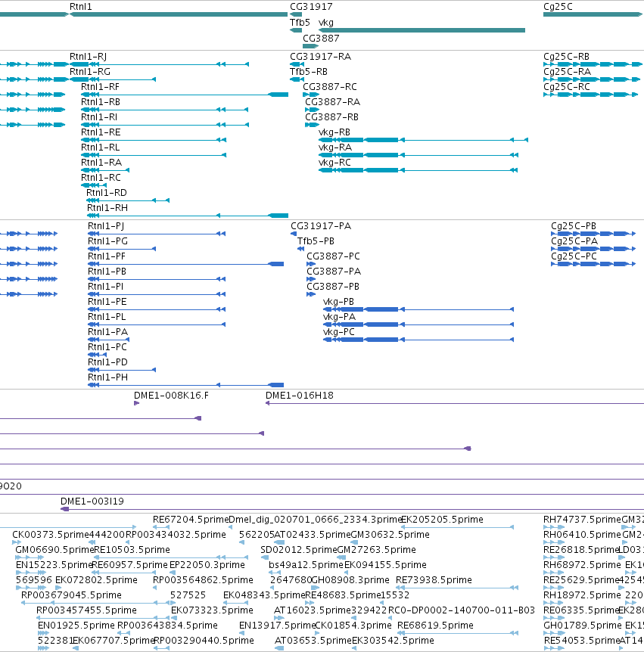Select the CG31917 gene label
This screenshot has height=652, width=644.
coord(311,7)
